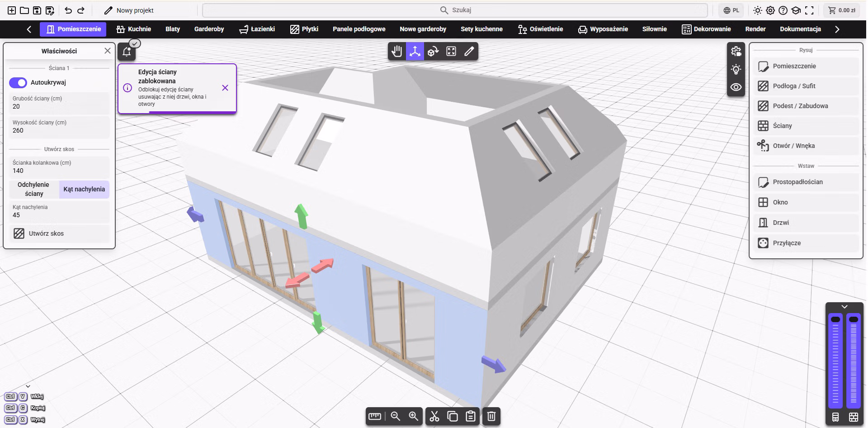
Task: Open the Kuchnie tab
Action: point(134,29)
